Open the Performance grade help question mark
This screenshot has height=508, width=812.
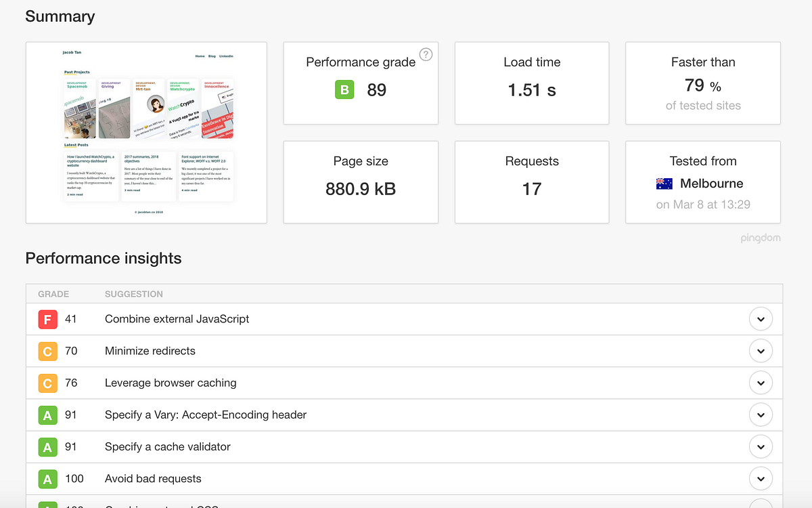[426, 55]
